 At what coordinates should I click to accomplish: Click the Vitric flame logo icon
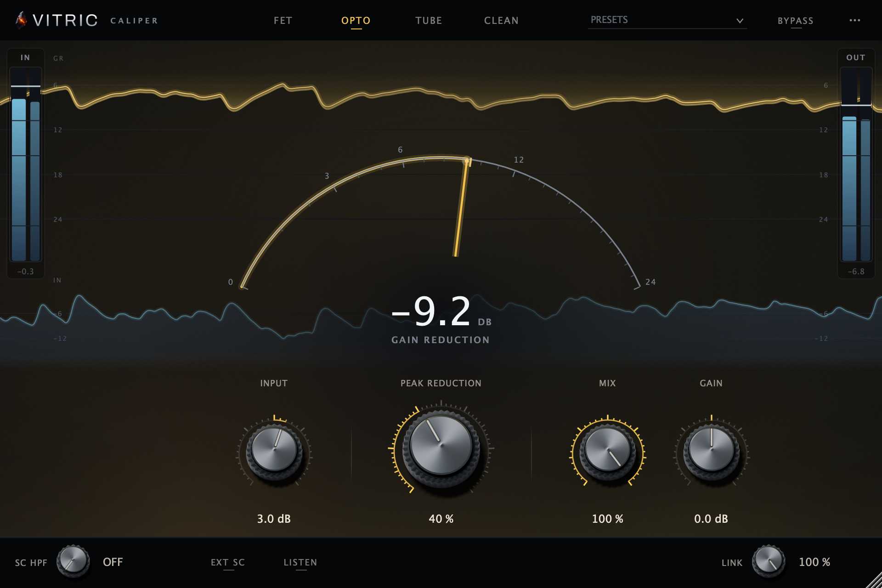pyautogui.click(x=21, y=20)
